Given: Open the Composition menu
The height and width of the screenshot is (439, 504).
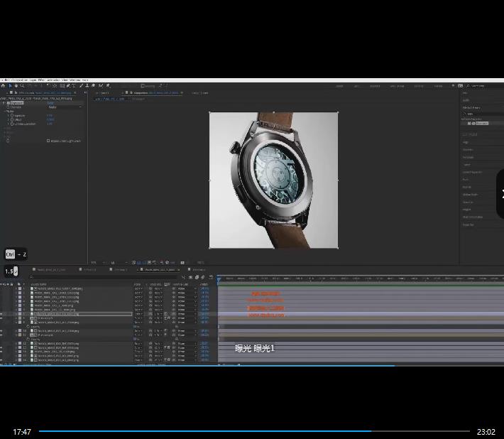Looking at the screenshot, I should click(20, 80).
